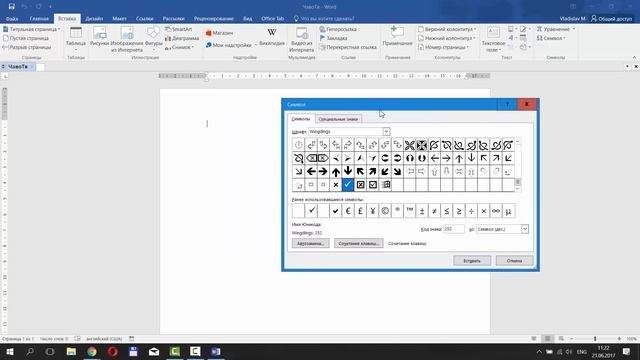Screen dimensions: 640x360
Task: Open the Ссылки ribbon tab
Action: click(x=144, y=18)
